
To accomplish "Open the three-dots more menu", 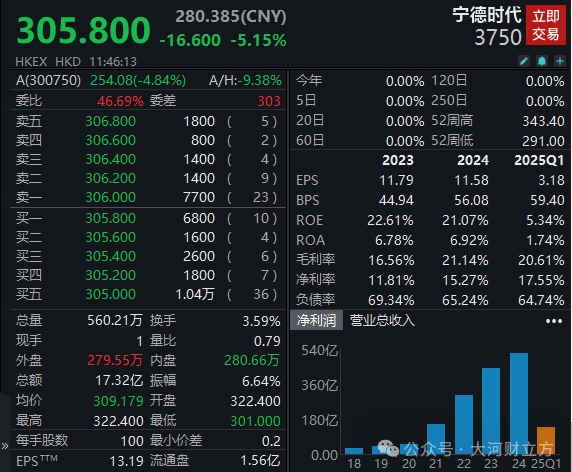I will point(554,321).
